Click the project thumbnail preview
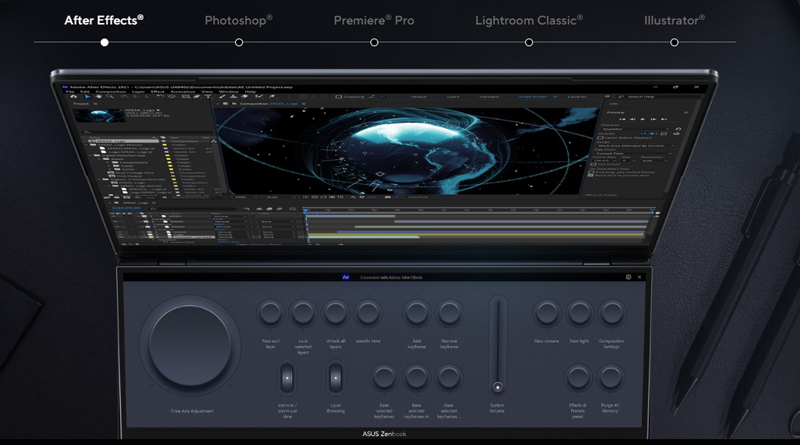The image size is (800, 445). pyautogui.click(x=99, y=115)
